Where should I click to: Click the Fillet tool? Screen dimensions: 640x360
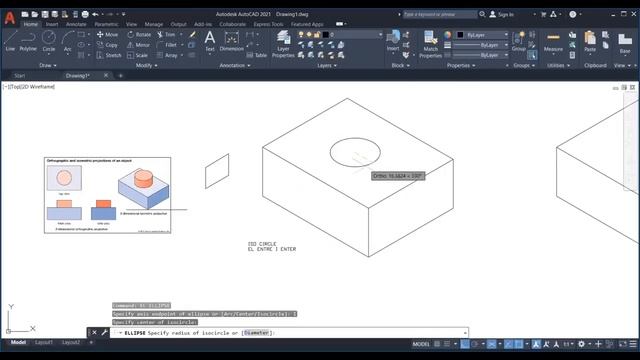[167, 45]
